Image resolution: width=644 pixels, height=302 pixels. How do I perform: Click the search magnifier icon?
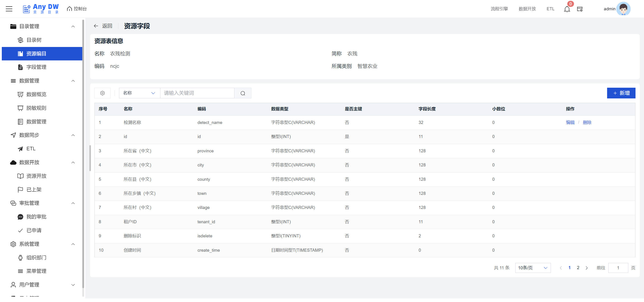click(x=242, y=93)
